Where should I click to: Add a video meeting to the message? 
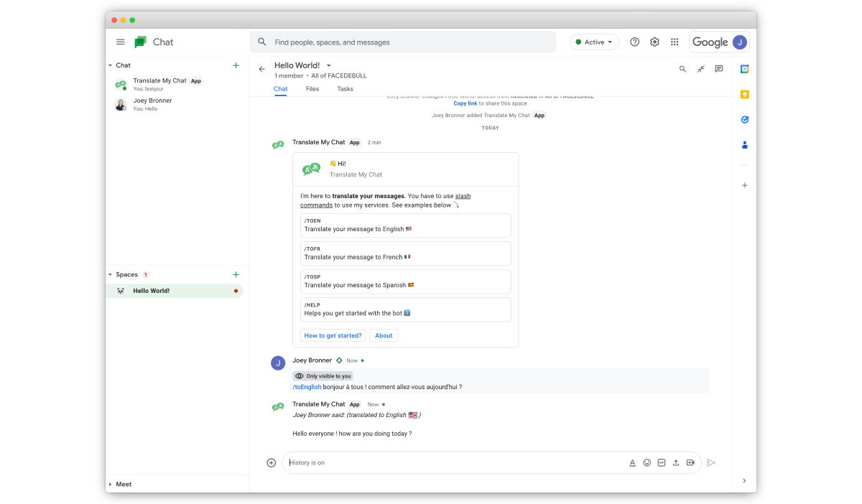pyautogui.click(x=690, y=463)
